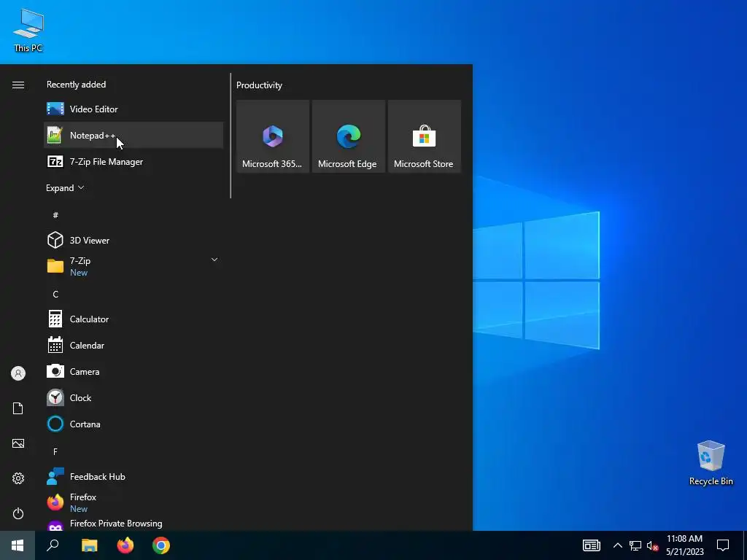
Task: Jump to the C letter header
Action: click(55, 295)
